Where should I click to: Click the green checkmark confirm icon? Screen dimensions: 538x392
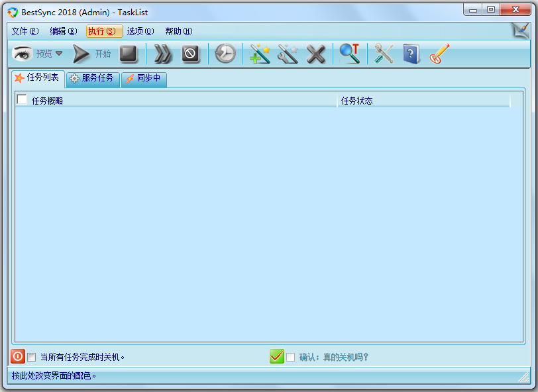coord(276,356)
